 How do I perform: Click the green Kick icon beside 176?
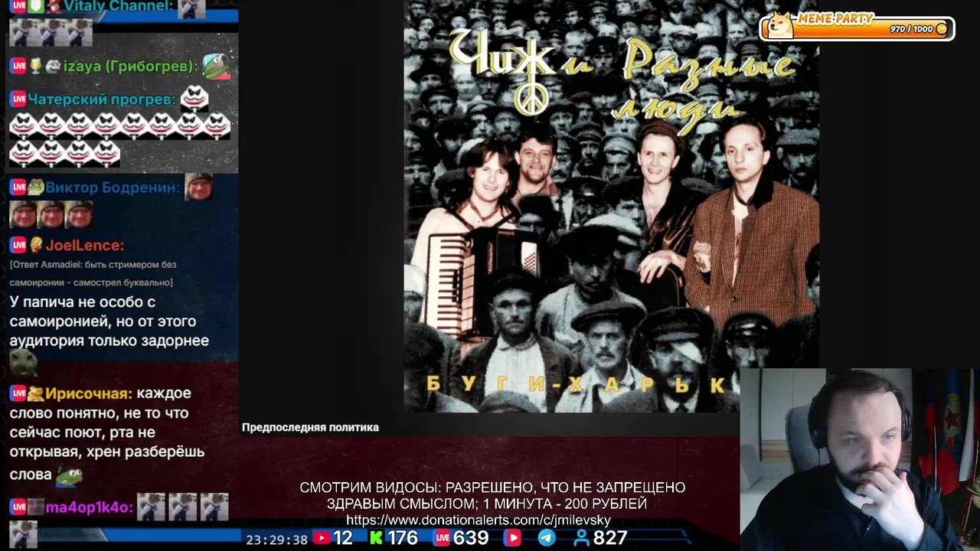pos(376,538)
